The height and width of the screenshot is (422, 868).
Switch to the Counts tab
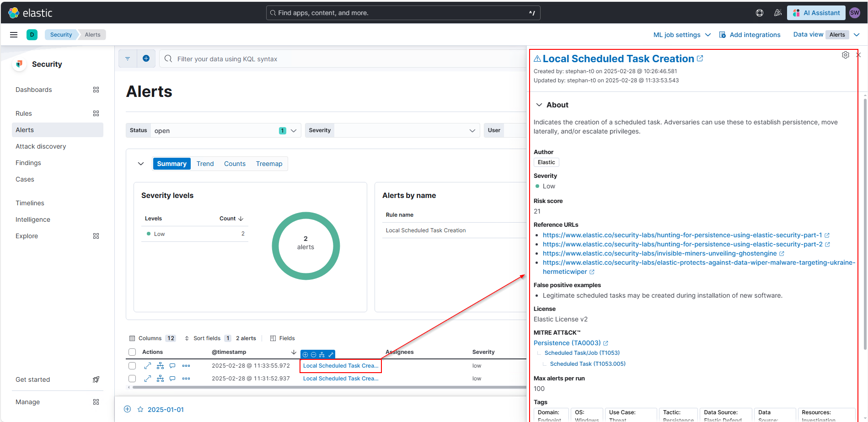coord(235,164)
